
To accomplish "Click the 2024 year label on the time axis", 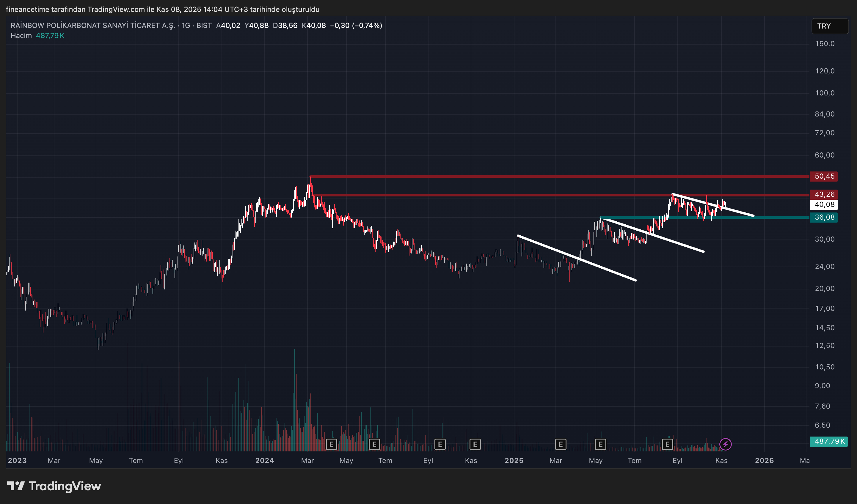I will (265, 461).
